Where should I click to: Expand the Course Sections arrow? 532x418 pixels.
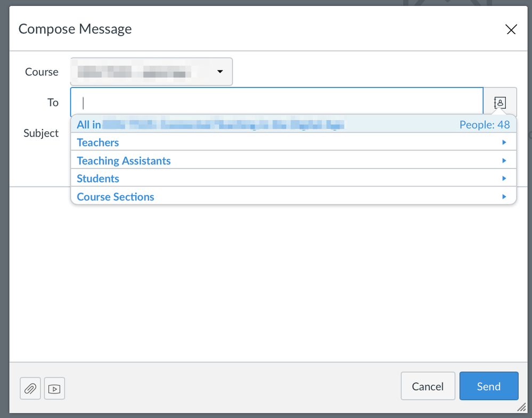(504, 197)
